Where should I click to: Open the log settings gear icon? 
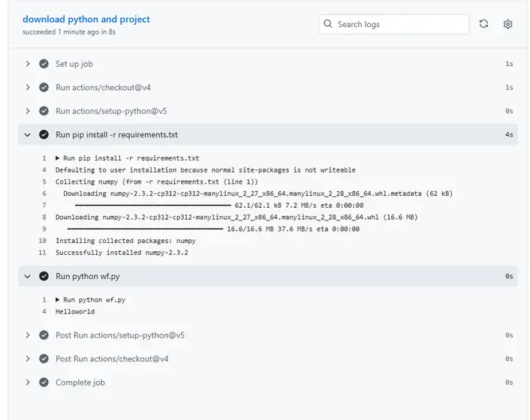click(508, 24)
